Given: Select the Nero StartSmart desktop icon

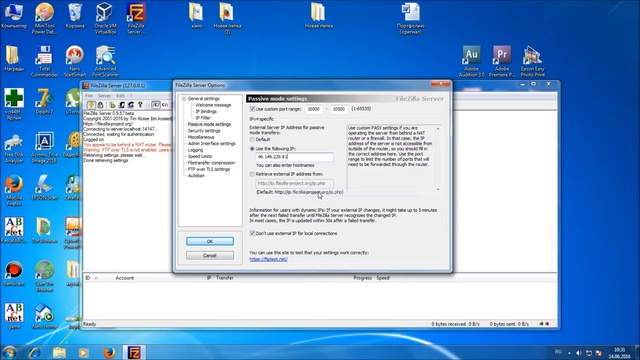Looking at the screenshot, I should tap(75, 61).
